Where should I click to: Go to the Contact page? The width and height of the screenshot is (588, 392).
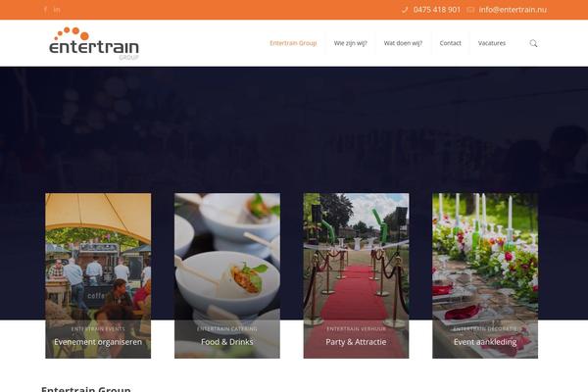451,43
